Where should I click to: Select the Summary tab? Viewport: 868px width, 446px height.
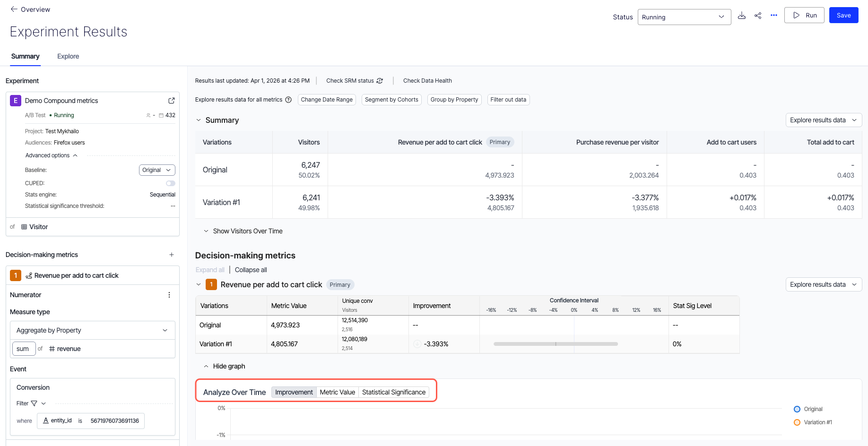(x=26, y=56)
